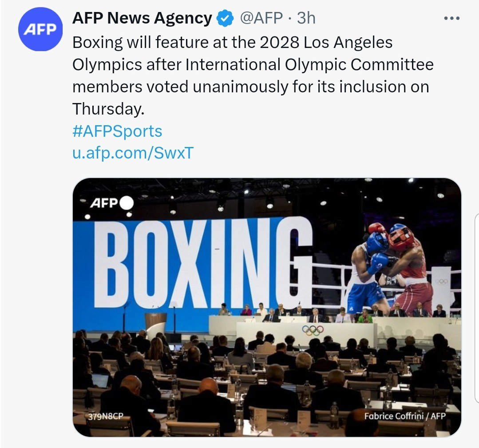Click the tweet text about 2028 Olympics

(x=253, y=75)
